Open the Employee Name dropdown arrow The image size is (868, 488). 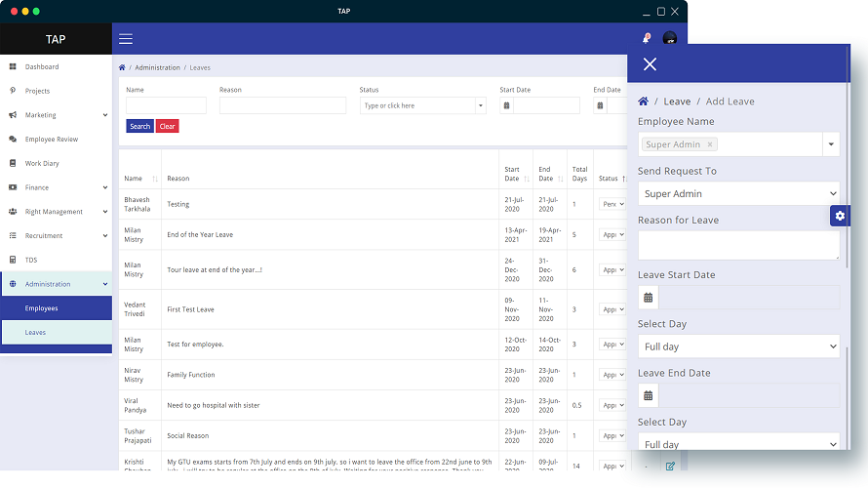831,144
